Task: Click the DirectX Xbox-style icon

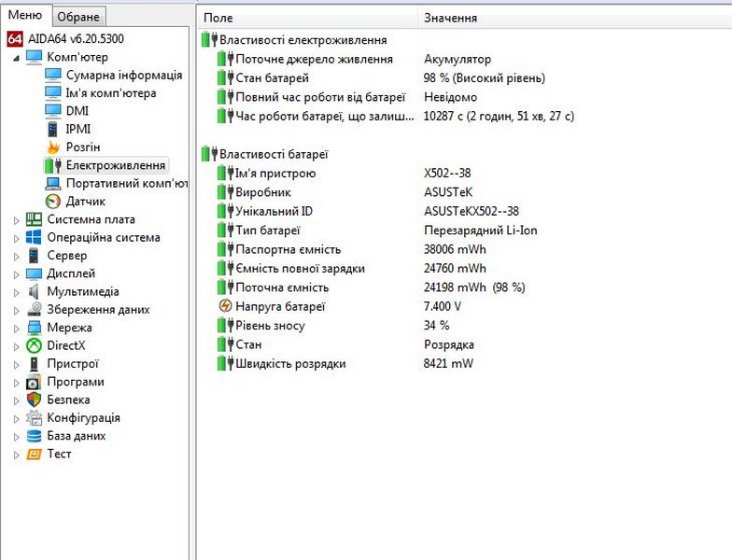Action: pyautogui.click(x=33, y=345)
